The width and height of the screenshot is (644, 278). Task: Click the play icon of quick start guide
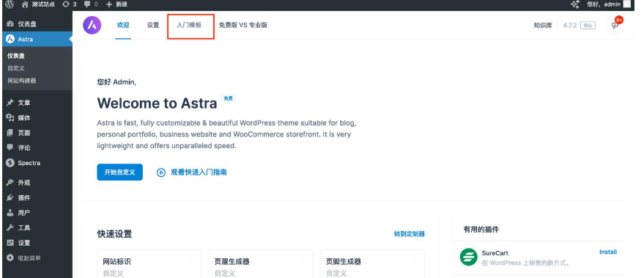point(161,172)
